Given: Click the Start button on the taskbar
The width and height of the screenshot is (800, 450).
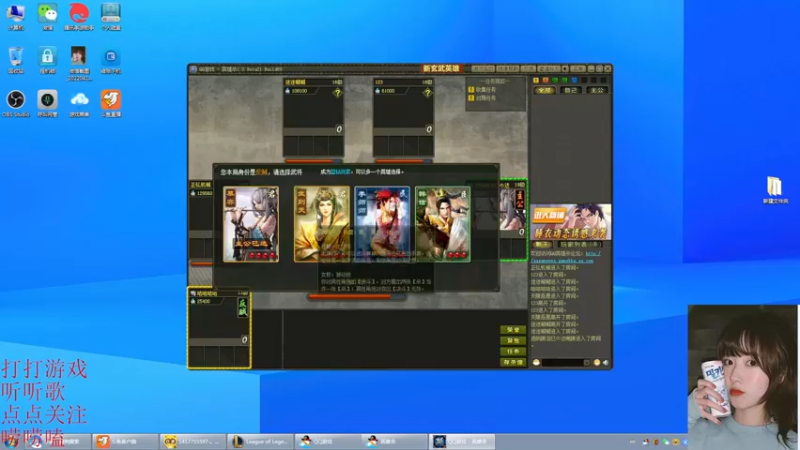Looking at the screenshot, I should pyautogui.click(x=11, y=441).
